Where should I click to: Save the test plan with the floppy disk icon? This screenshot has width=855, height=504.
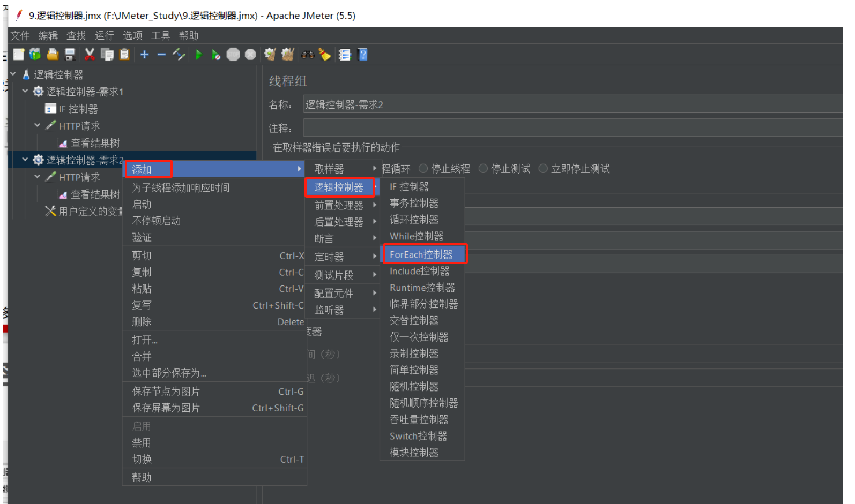tap(70, 55)
